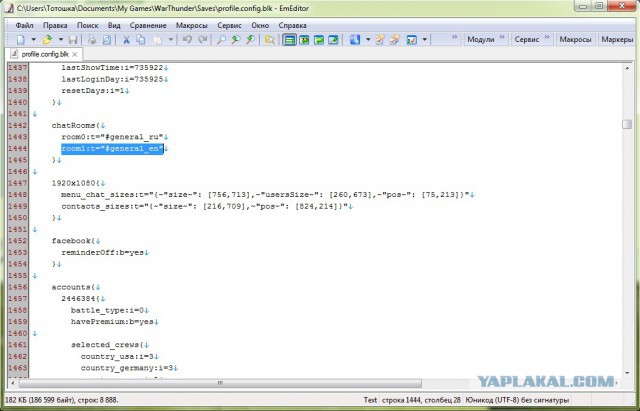Toggle wrap by window button
The height and width of the screenshot is (411, 640).
pos(319,40)
